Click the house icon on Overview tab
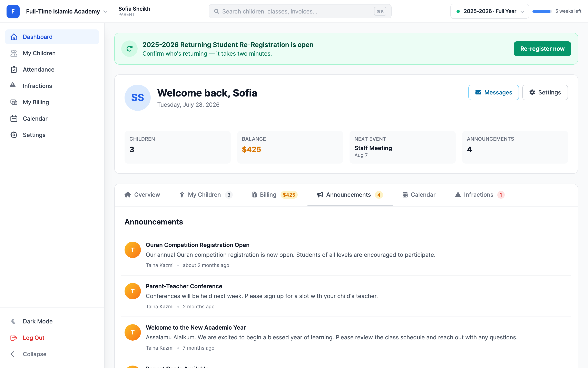The height and width of the screenshot is (368, 588). point(128,195)
